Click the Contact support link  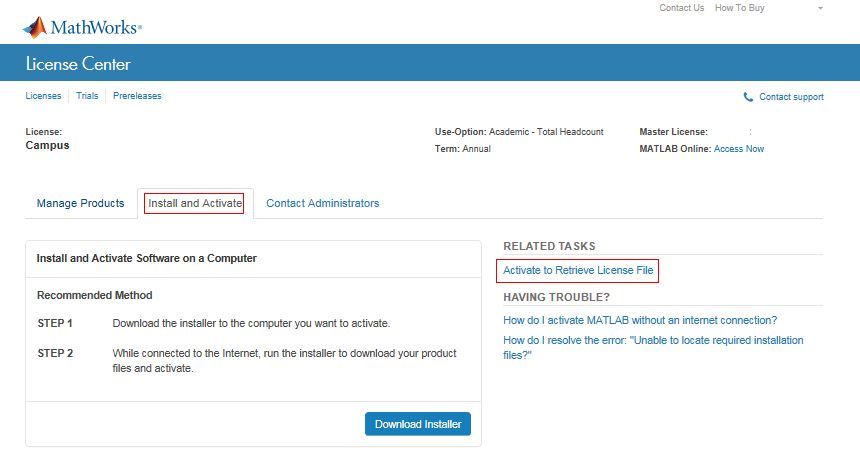791,97
